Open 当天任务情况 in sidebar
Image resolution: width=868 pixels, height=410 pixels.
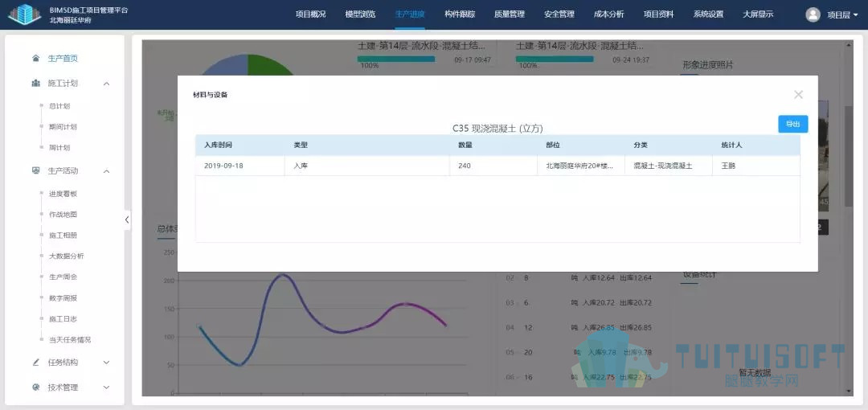pyautogui.click(x=70, y=339)
